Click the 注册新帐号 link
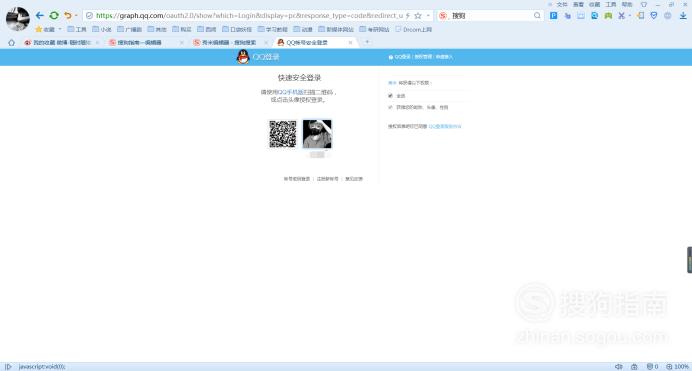 point(327,179)
